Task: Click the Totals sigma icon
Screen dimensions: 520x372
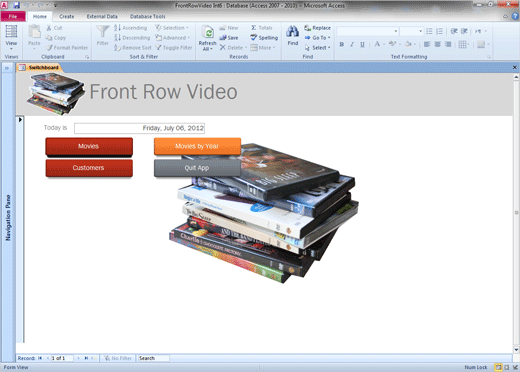Action: (x=254, y=28)
